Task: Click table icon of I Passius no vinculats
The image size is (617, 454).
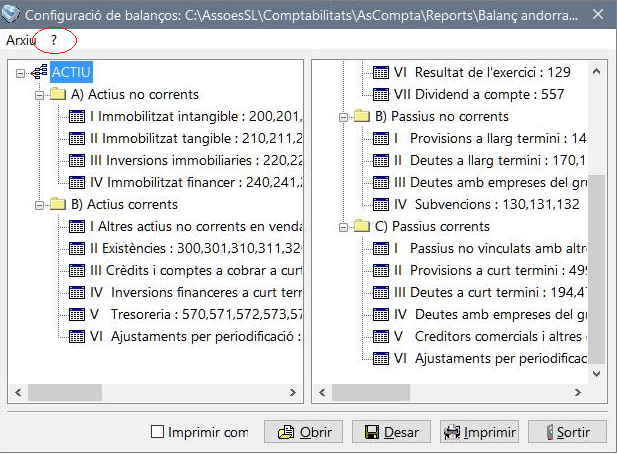Action: (381, 249)
